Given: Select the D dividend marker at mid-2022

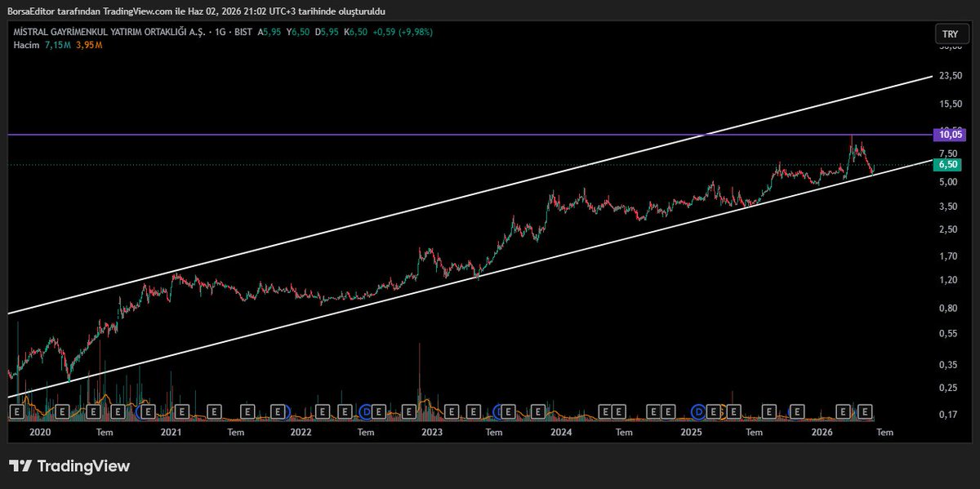Looking at the screenshot, I should point(367,411).
